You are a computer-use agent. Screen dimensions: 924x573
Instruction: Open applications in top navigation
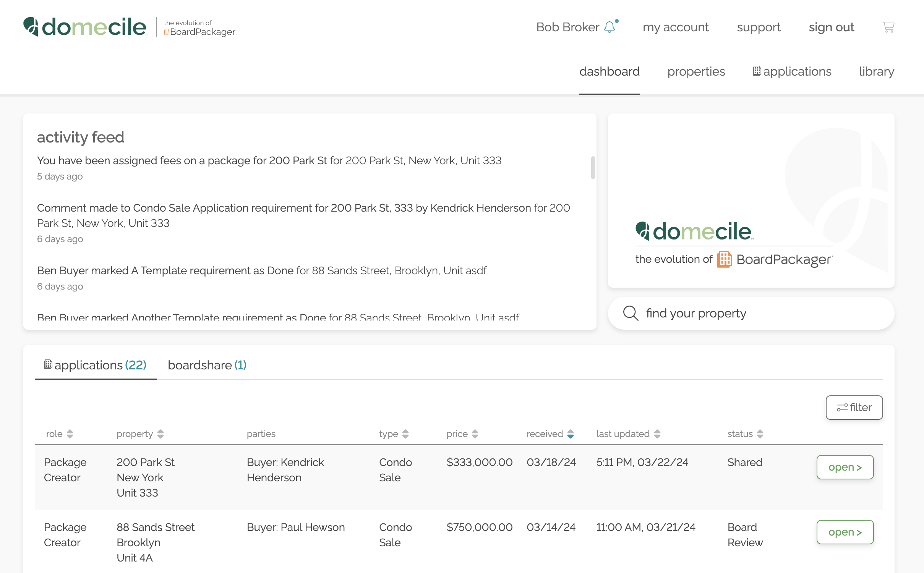coord(792,71)
